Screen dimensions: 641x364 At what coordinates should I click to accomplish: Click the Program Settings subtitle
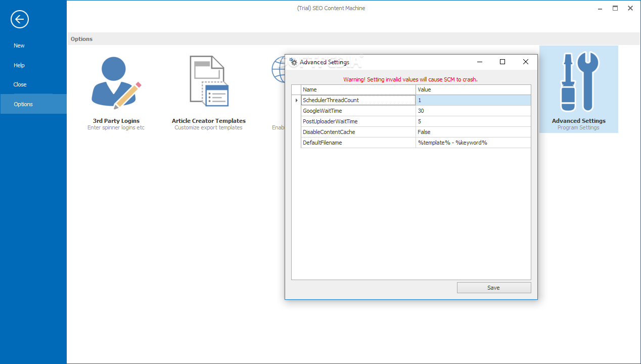point(578,127)
